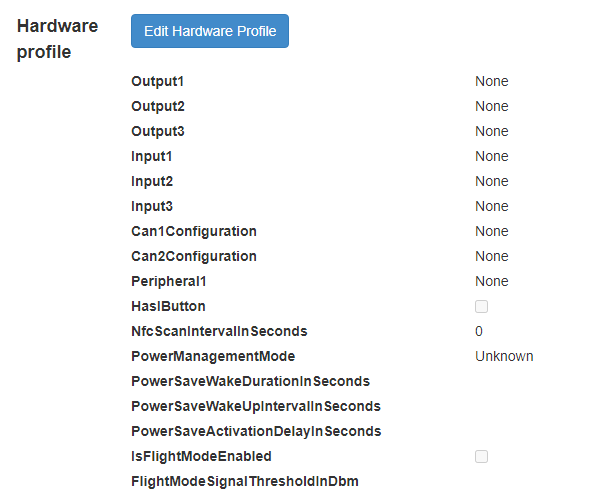Click the FlightModeSignalThresholdInDbm label
The height and width of the screenshot is (500, 609).
coord(245,481)
